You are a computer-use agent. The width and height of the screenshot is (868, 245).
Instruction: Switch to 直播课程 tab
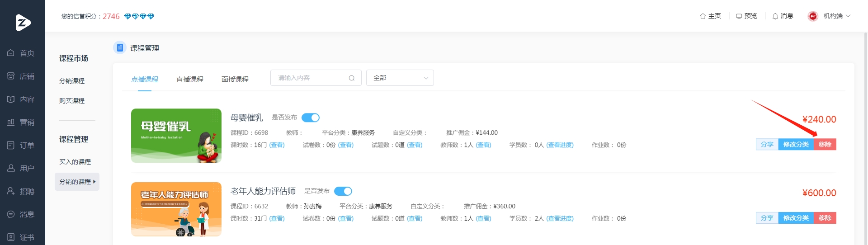[x=190, y=80]
